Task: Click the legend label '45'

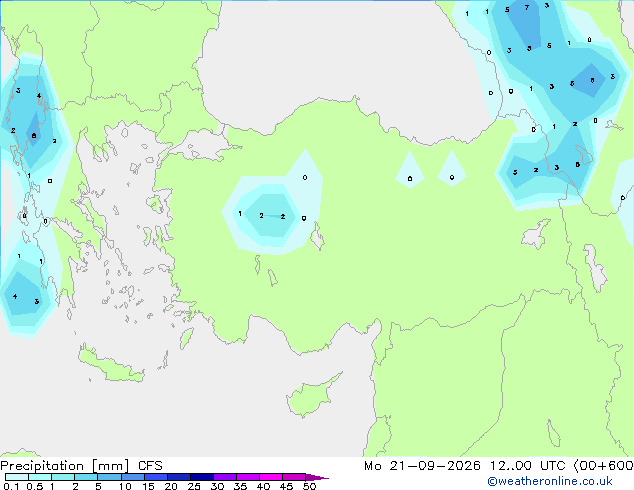Action: 286,486
